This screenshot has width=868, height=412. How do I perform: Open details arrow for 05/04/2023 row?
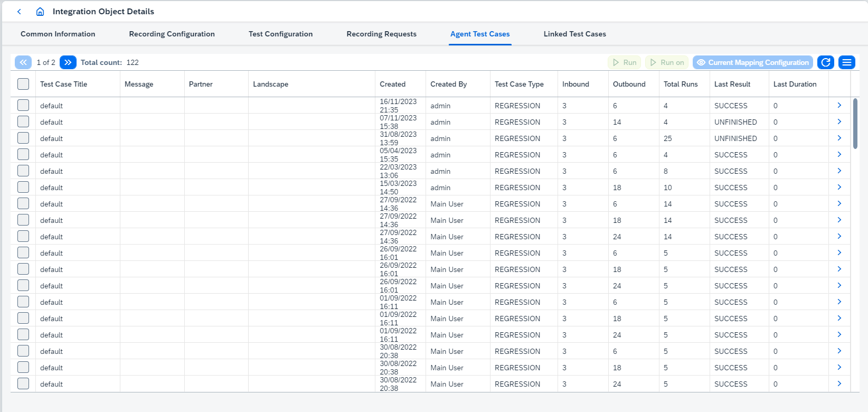pos(839,154)
